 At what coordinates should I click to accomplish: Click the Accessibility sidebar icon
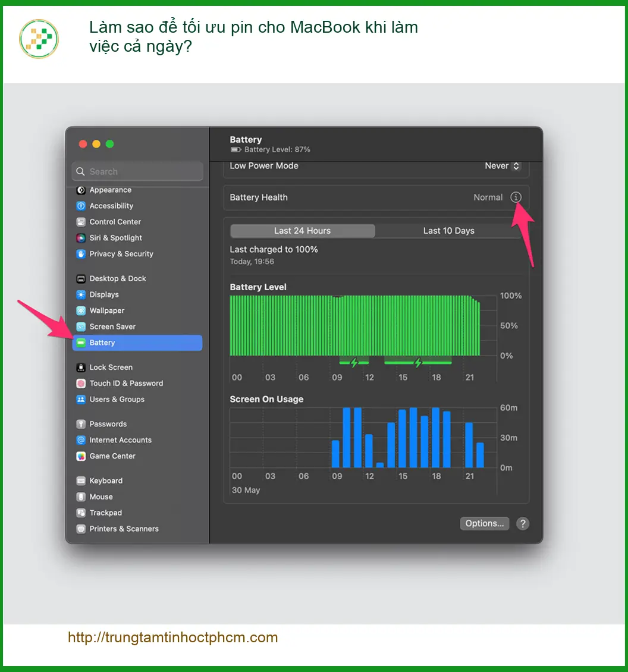coord(81,206)
